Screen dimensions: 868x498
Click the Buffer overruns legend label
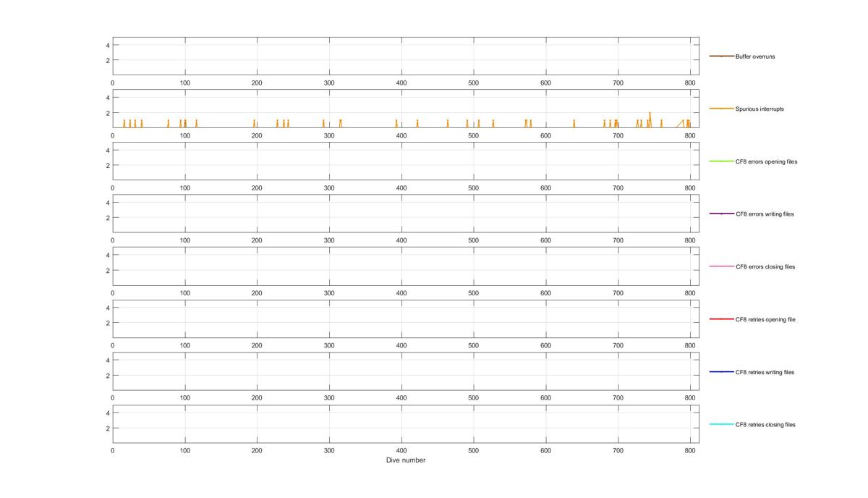click(755, 56)
